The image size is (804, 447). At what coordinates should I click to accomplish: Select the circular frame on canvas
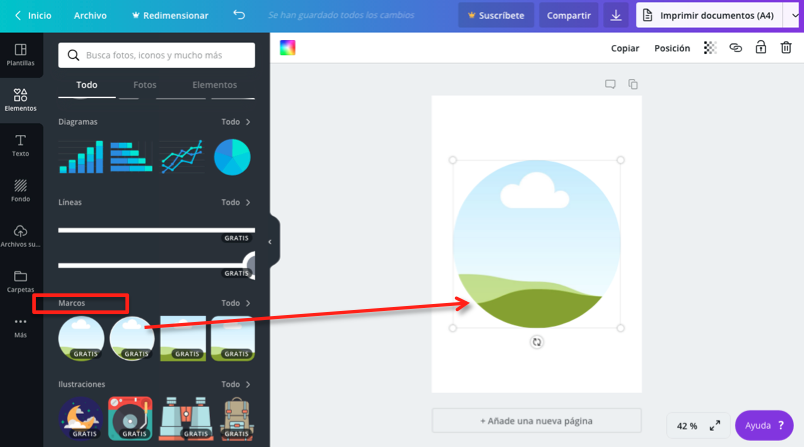[536, 244]
